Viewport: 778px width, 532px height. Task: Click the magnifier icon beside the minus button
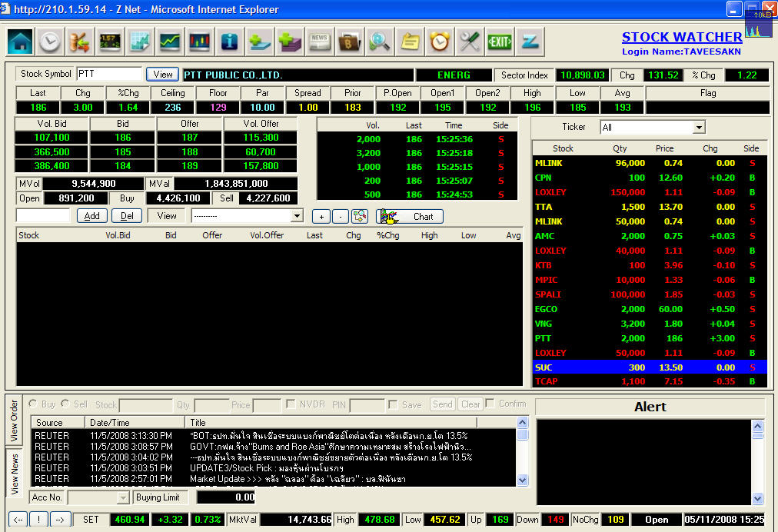pos(360,216)
